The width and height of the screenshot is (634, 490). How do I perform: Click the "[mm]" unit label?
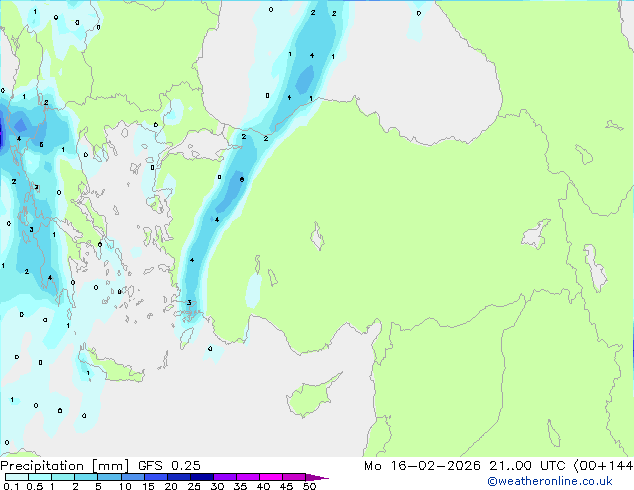tap(110, 466)
